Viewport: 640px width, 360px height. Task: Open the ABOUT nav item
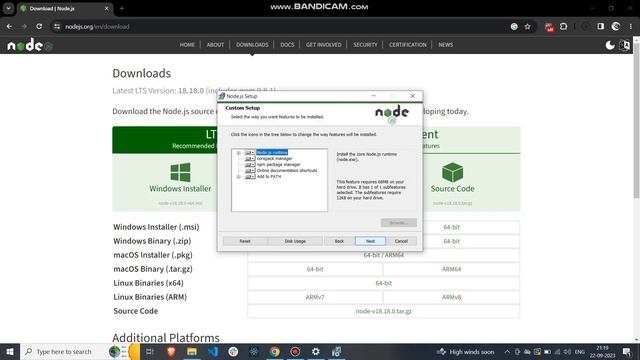(x=215, y=45)
